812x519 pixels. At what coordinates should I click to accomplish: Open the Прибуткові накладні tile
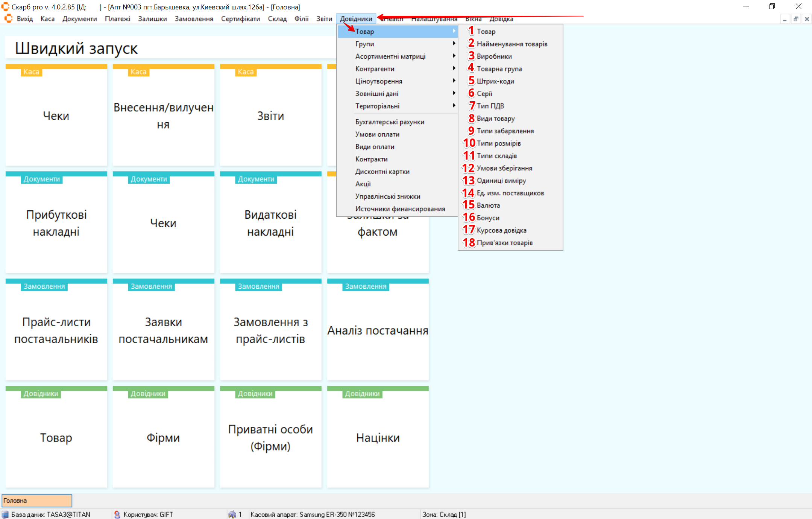56,223
